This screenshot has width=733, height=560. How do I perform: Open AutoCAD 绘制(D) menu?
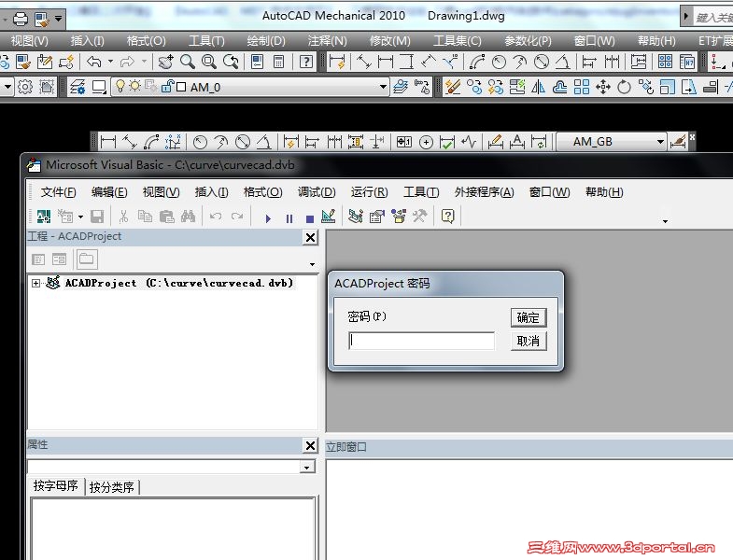[x=266, y=41]
